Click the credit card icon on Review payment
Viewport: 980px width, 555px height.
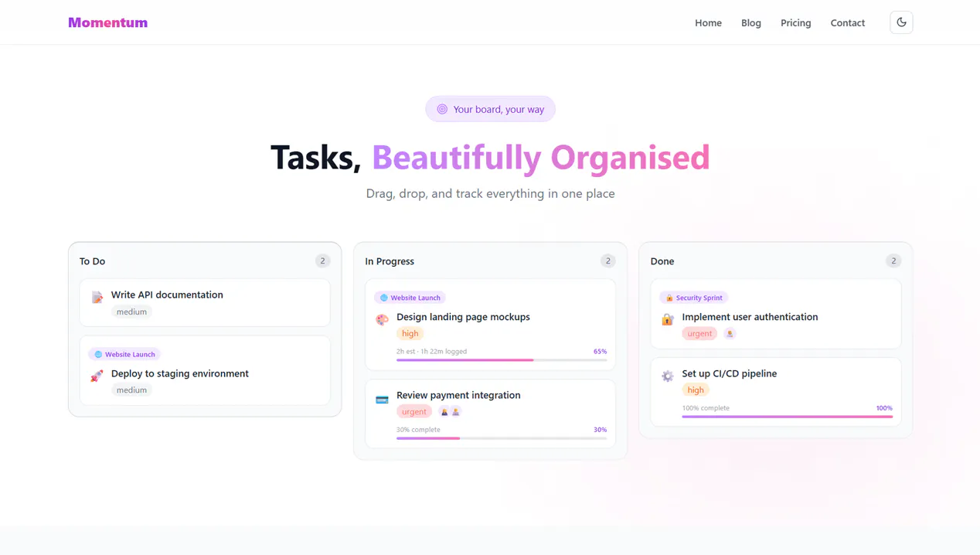pyautogui.click(x=382, y=399)
